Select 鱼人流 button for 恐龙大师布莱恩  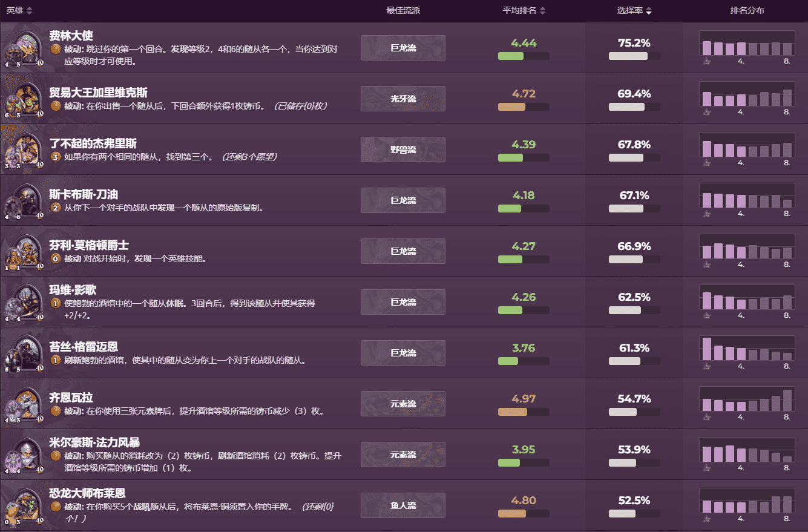click(403, 505)
